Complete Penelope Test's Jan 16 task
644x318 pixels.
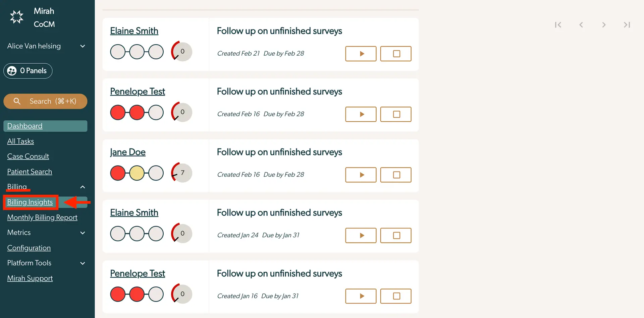[x=396, y=296]
